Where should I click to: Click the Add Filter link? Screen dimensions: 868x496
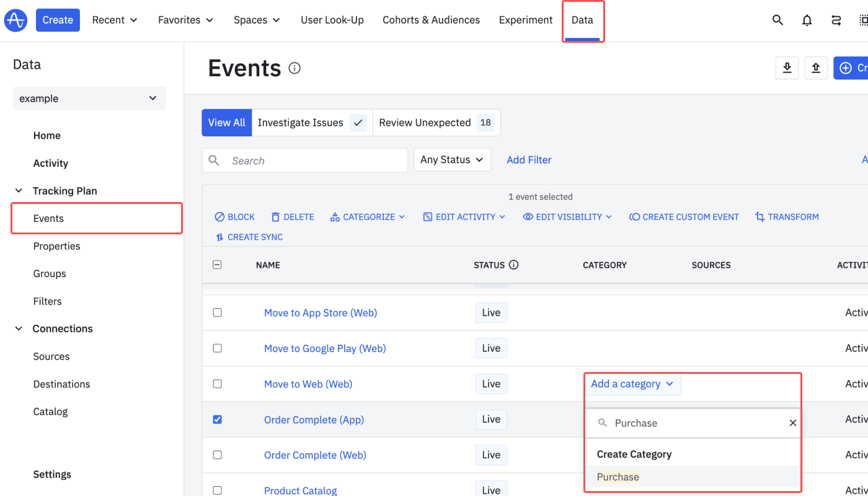(x=529, y=160)
